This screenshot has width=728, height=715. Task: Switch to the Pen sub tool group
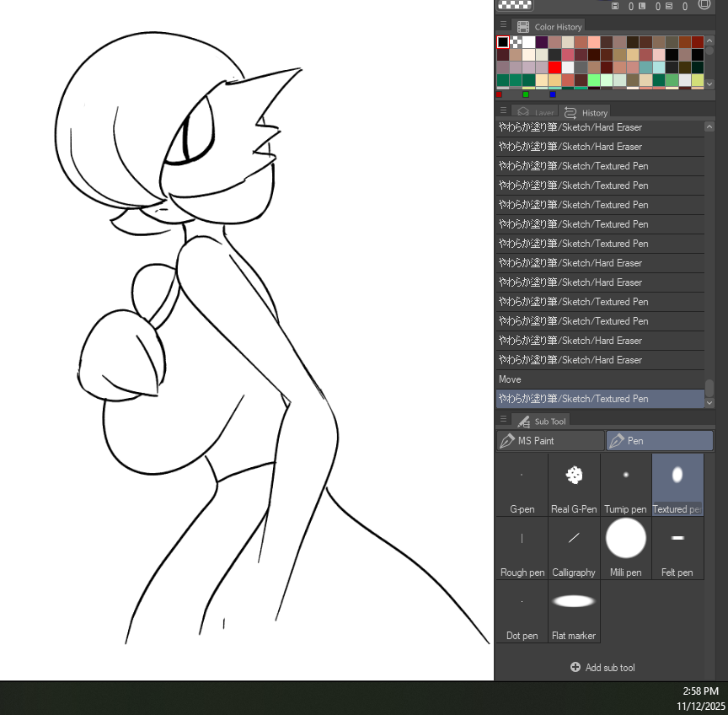[x=659, y=440]
